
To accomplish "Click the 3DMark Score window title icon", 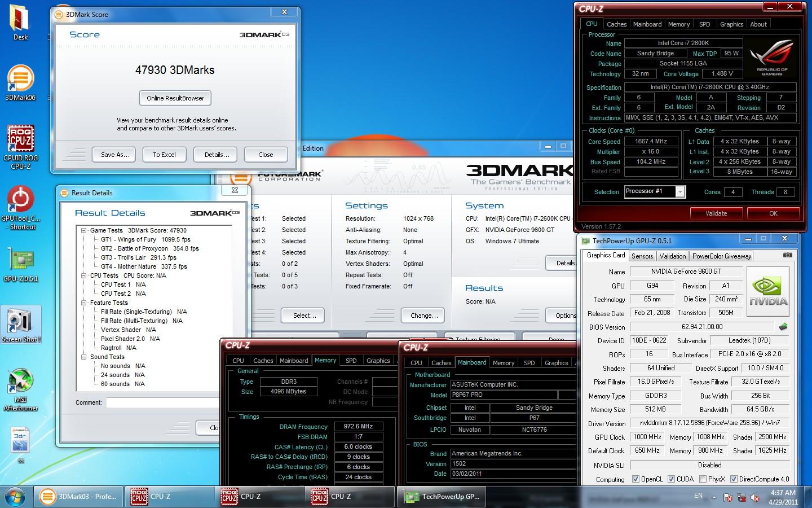I will click(x=59, y=14).
